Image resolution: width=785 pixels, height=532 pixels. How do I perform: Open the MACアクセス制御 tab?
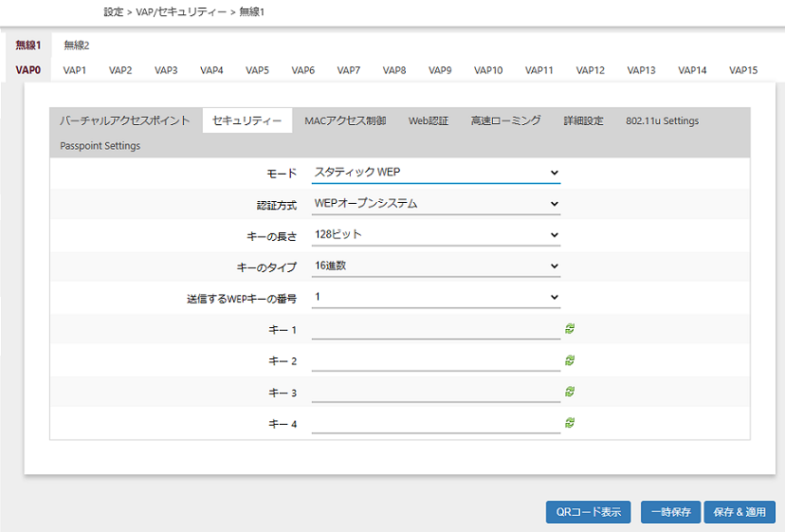tap(345, 120)
